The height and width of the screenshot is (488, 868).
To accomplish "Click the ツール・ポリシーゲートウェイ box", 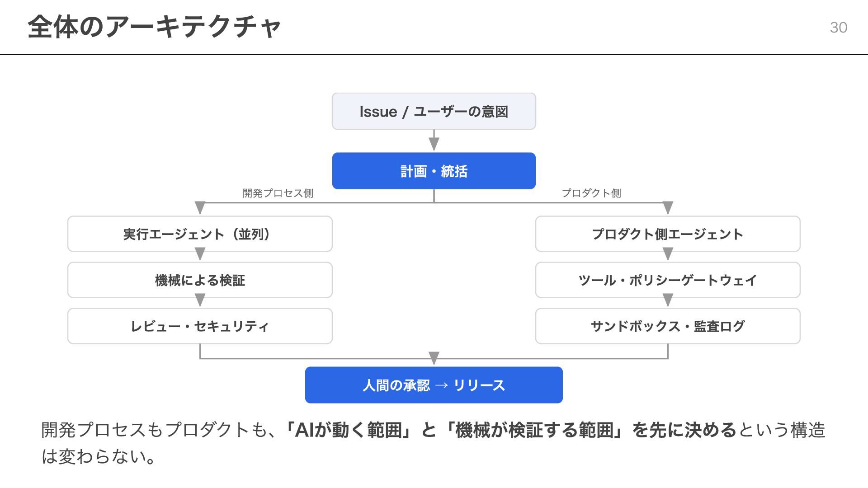I will point(668,280).
